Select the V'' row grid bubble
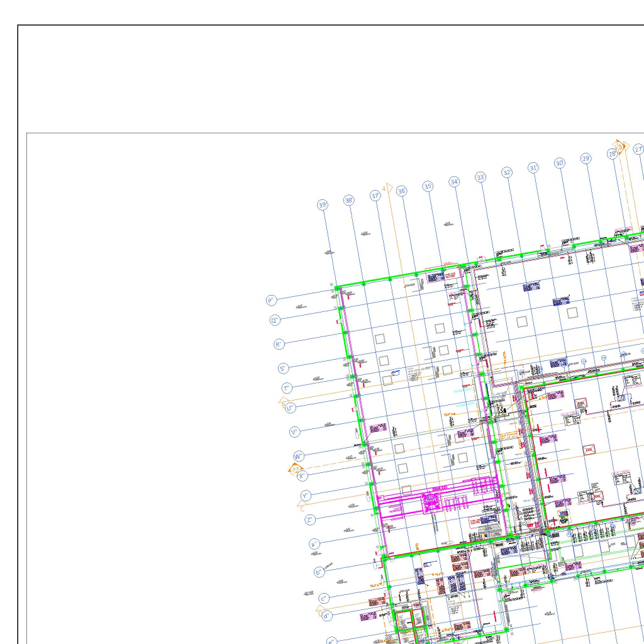644x644 pixels. coord(294,432)
